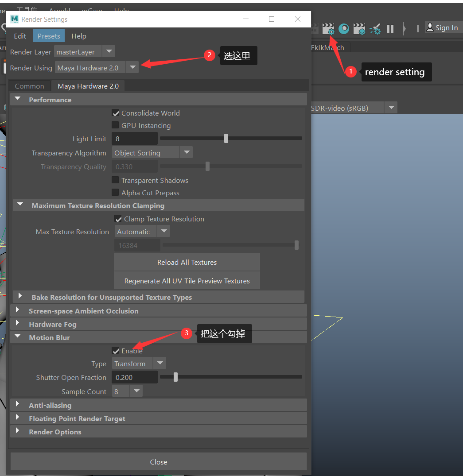Expand the Render Options section
This screenshot has height=476, width=463.
click(17, 431)
